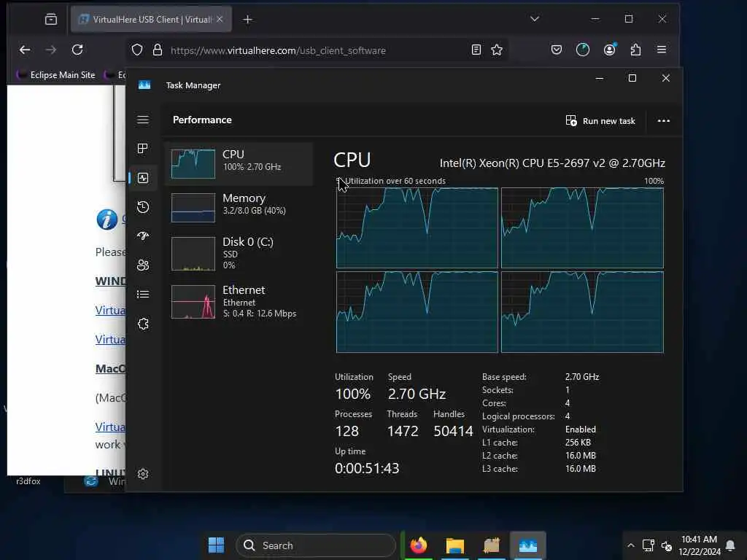Open the three-dot more options menu
This screenshot has height=560, width=747.
[664, 121]
